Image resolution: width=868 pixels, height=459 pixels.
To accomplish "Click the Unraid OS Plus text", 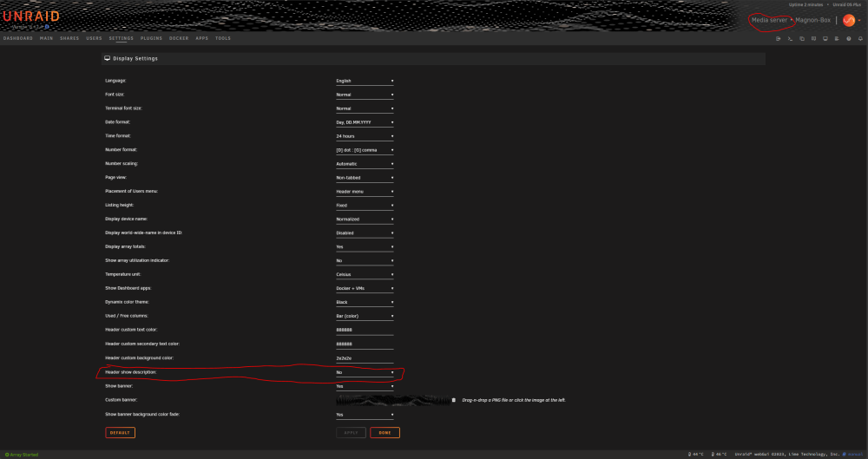I will pyautogui.click(x=847, y=5).
